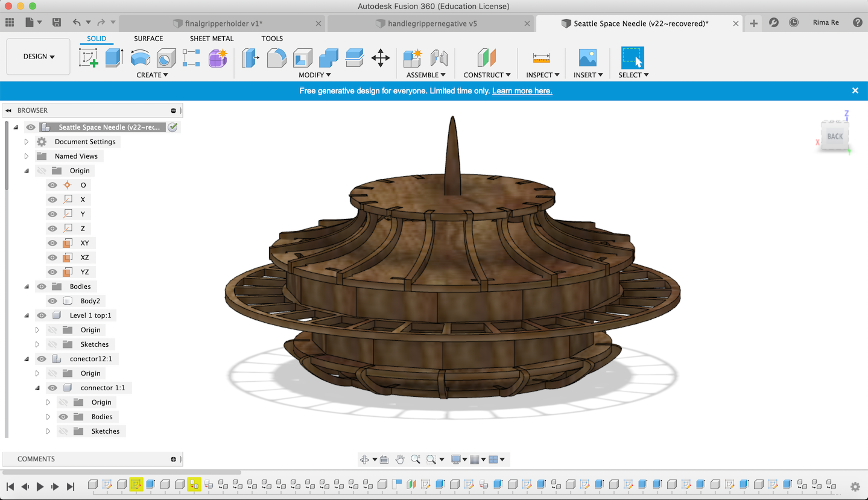Screen dimensions: 868x500
Task: Expand the Document Settings node
Action: [27, 142]
